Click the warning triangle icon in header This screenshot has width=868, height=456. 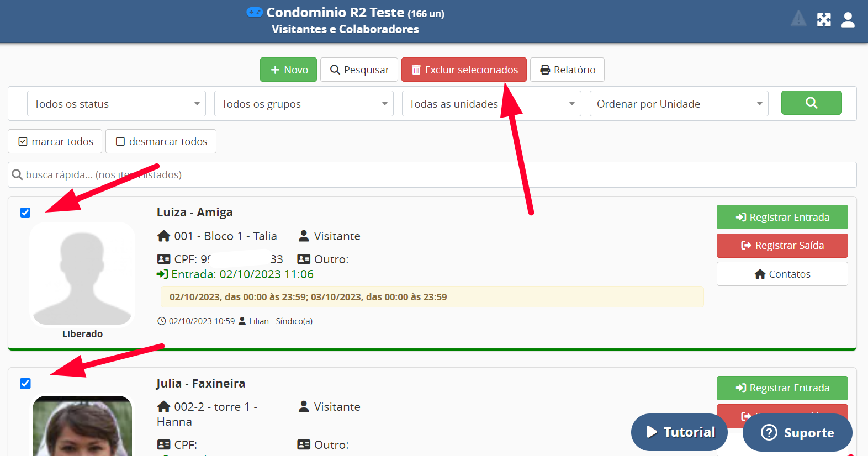[798, 19]
